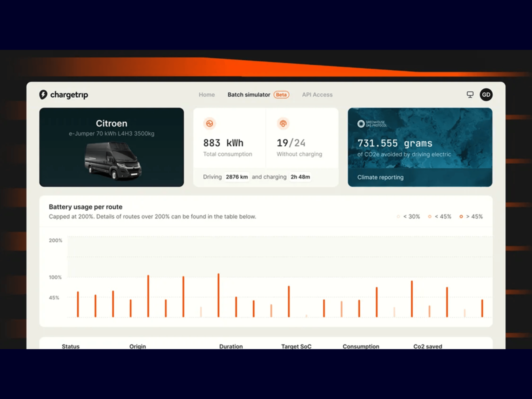This screenshot has height=399, width=532.
Task: Click the monitor display icon in header
Action: coord(470,95)
